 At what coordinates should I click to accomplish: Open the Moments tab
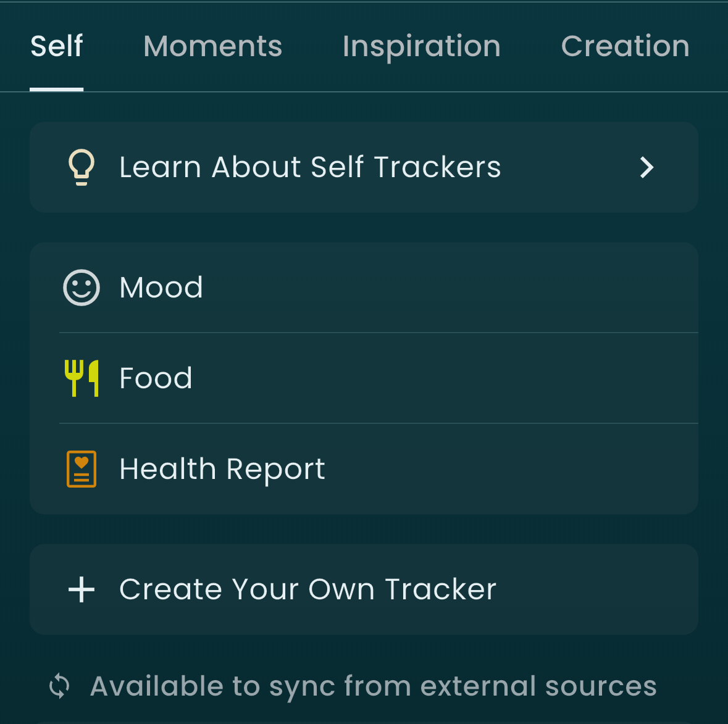point(212,46)
